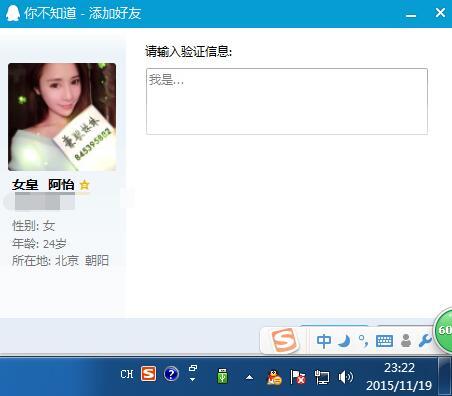Screen dimensions: 452x396
Task: Open the contact's profile photo
Action: [62, 117]
